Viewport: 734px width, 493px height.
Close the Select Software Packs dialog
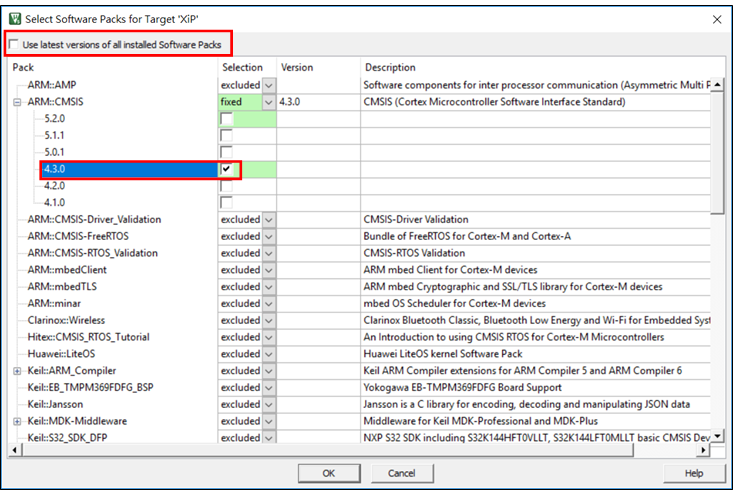pyautogui.click(x=717, y=20)
